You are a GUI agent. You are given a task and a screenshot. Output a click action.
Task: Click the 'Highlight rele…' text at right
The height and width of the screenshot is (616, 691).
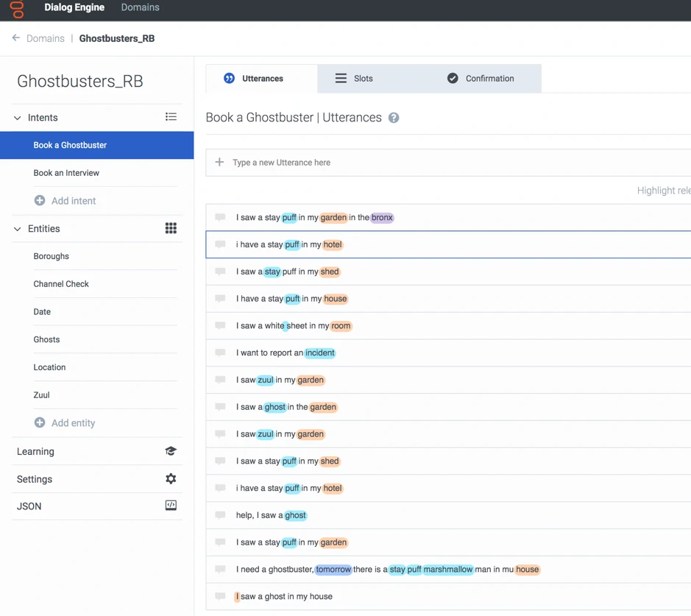click(664, 191)
